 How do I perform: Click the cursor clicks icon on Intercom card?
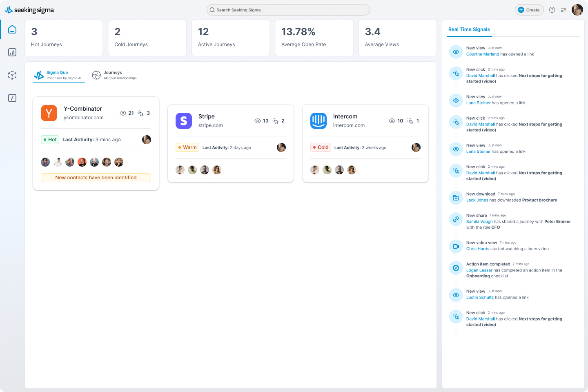pos(410,121)
